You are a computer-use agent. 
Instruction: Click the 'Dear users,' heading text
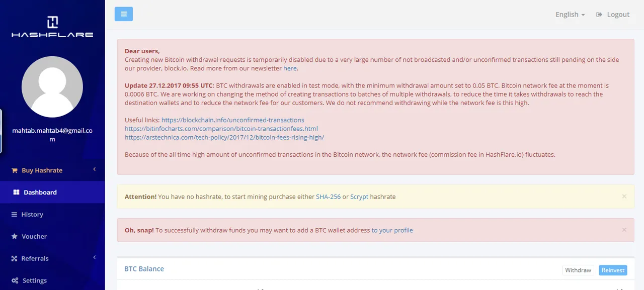pyautogui.click(x=142, y=51)
